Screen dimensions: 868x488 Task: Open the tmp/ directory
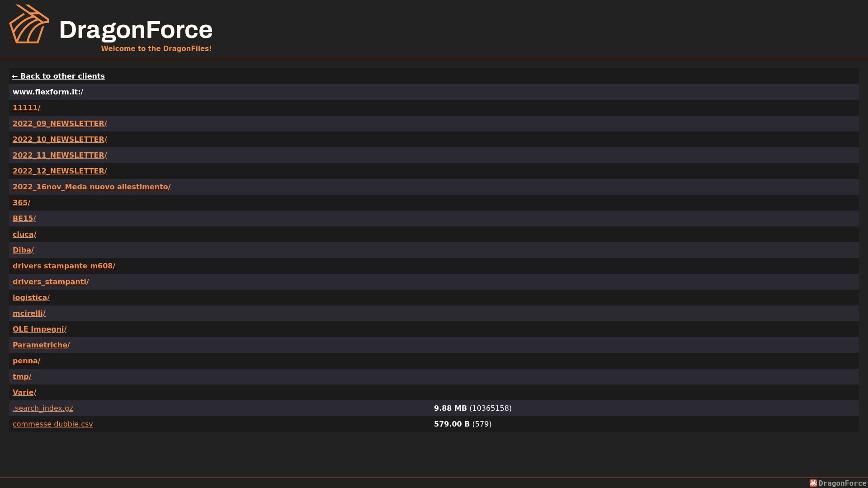click(x=22, y=376)
